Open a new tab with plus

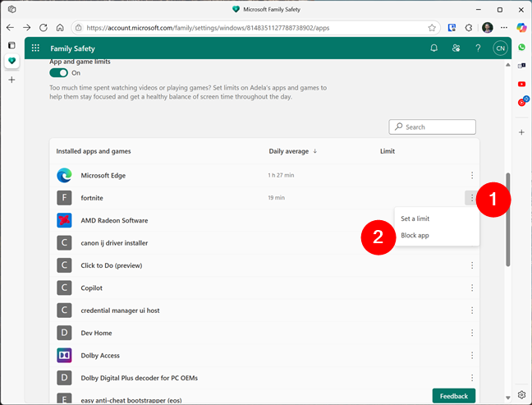point(11,80)
